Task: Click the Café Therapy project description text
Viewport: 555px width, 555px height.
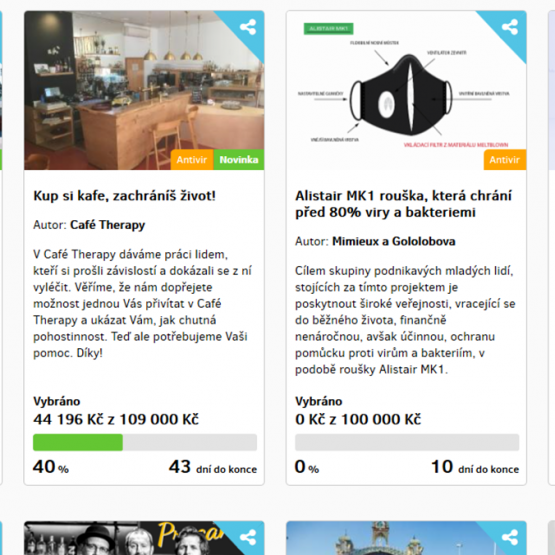Action: (143, 304)
